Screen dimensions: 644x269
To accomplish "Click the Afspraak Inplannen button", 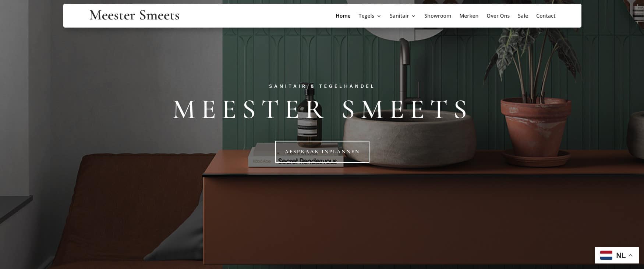I will pos(322,151).
